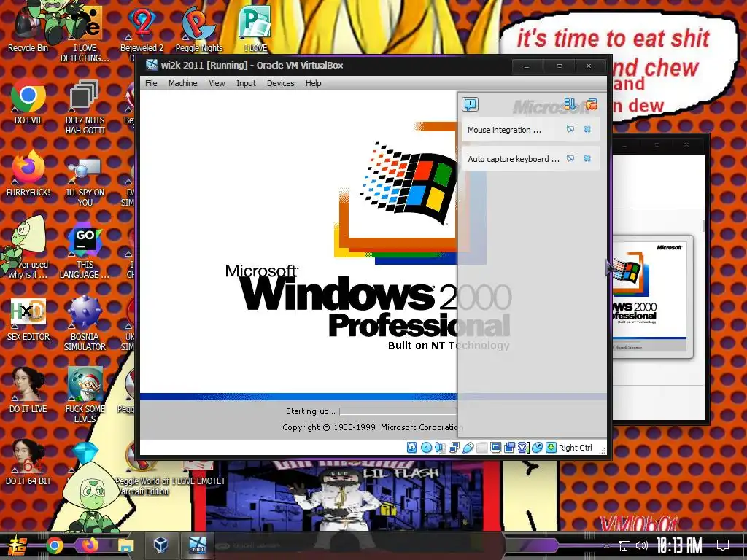
Task: Click the network adapters status icon
Action: 454,448
